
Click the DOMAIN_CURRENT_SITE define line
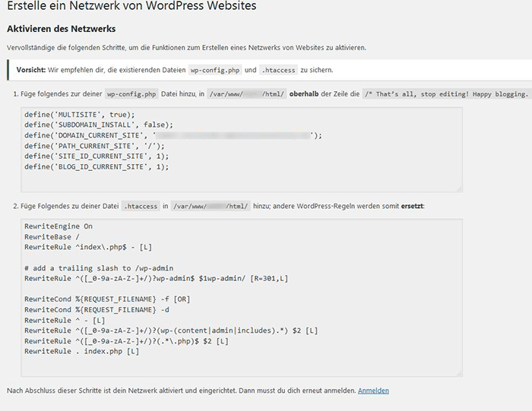[173, 135]
